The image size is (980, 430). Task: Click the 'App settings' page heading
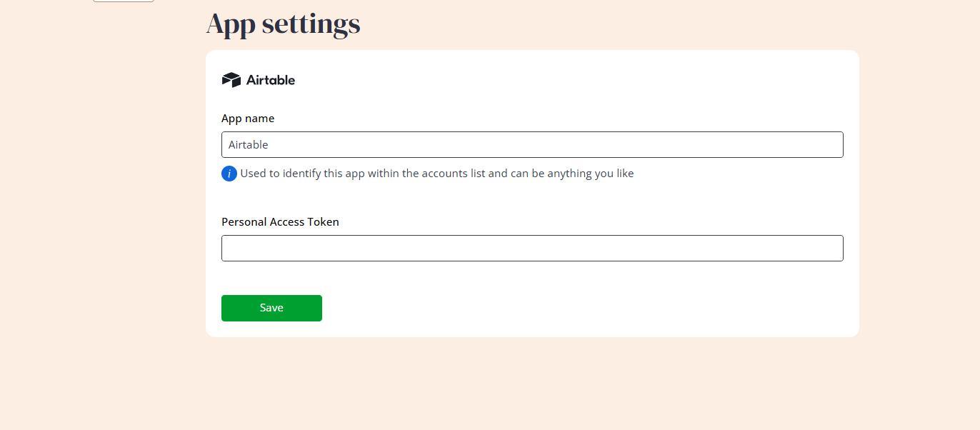pos(283,24)
